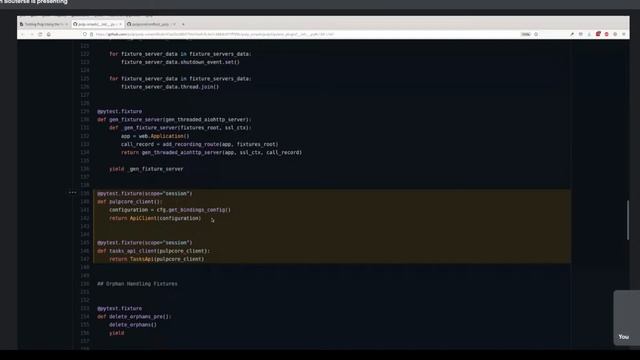Screen dimensions: 640x360
Task: Click '## Orphan Handling Fixtures' comment
Action: 137,284
